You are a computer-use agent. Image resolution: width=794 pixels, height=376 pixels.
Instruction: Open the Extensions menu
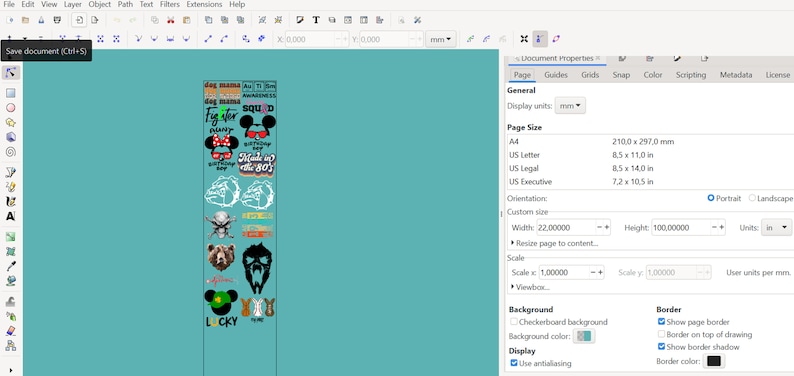pos(204,5)
